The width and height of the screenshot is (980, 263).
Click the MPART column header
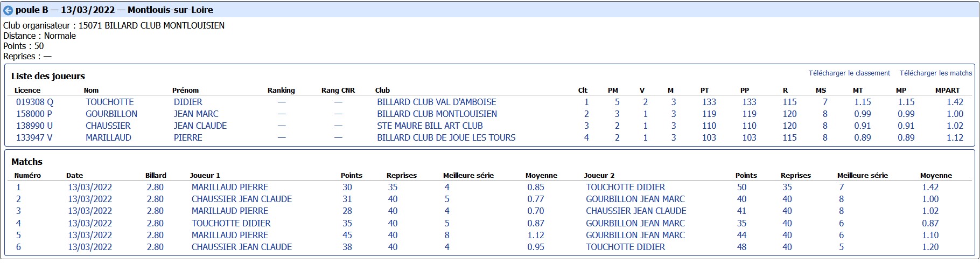coord(948,91)
